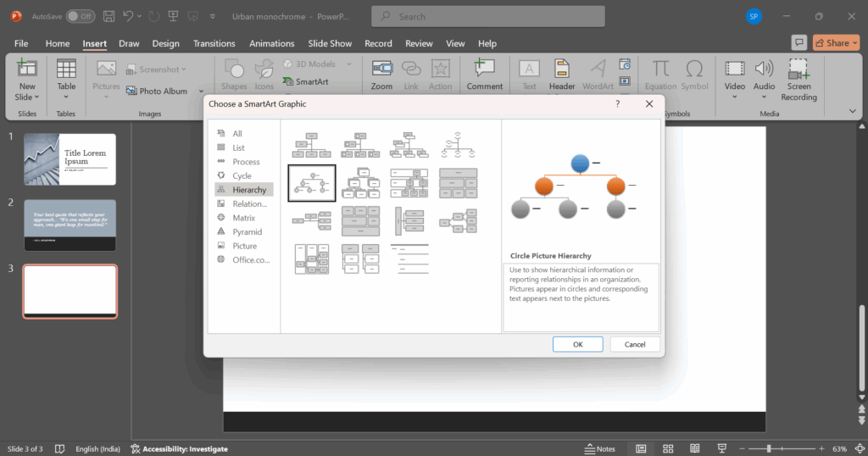The width and height of the screenshot is (868, 456).
Task: Click the Slide Sorter view icon
Action: click(x=668, y=448)
